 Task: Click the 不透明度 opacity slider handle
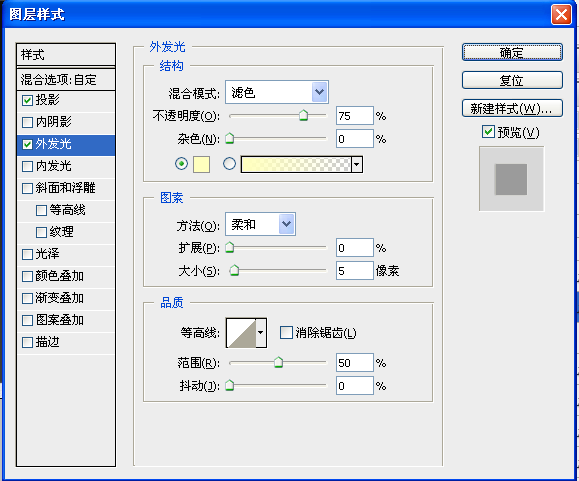click(303, 115)
